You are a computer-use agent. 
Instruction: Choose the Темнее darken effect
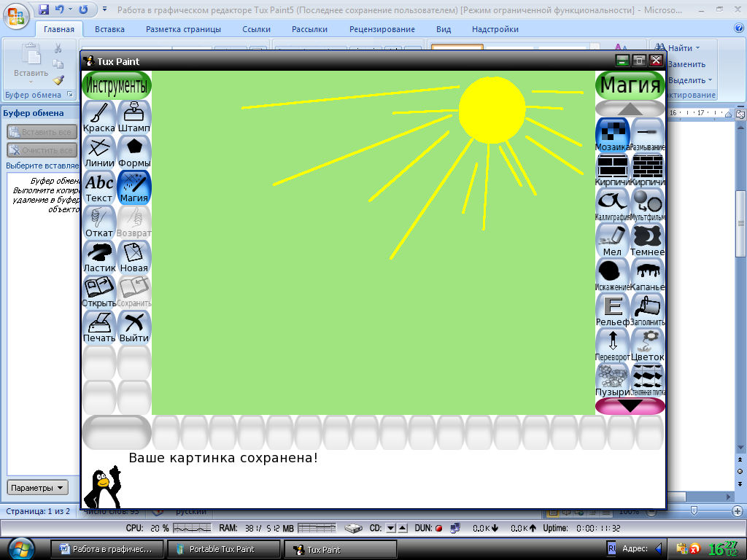pyautogui.click(x=648, y=241)
